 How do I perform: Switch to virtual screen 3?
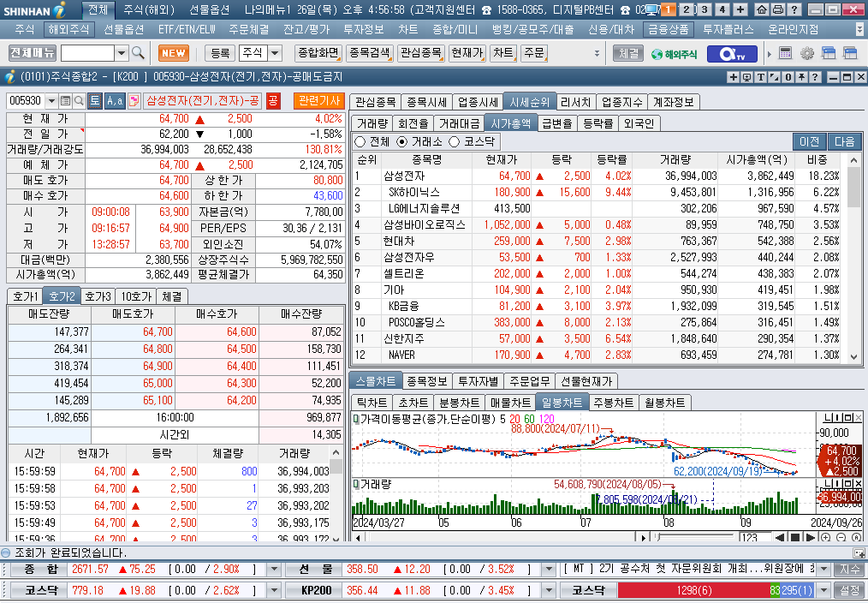coord(705,9)
